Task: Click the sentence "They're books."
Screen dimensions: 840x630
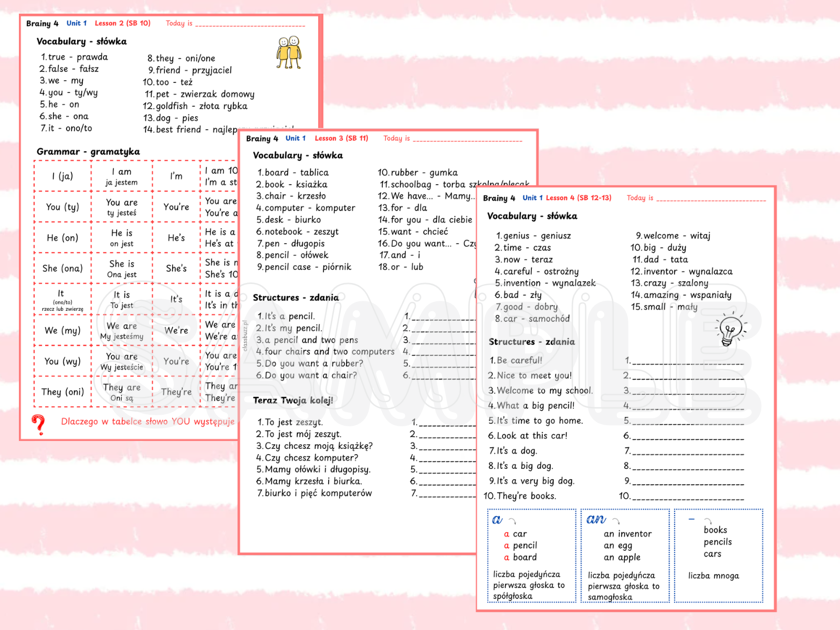Action: (520, 496)
